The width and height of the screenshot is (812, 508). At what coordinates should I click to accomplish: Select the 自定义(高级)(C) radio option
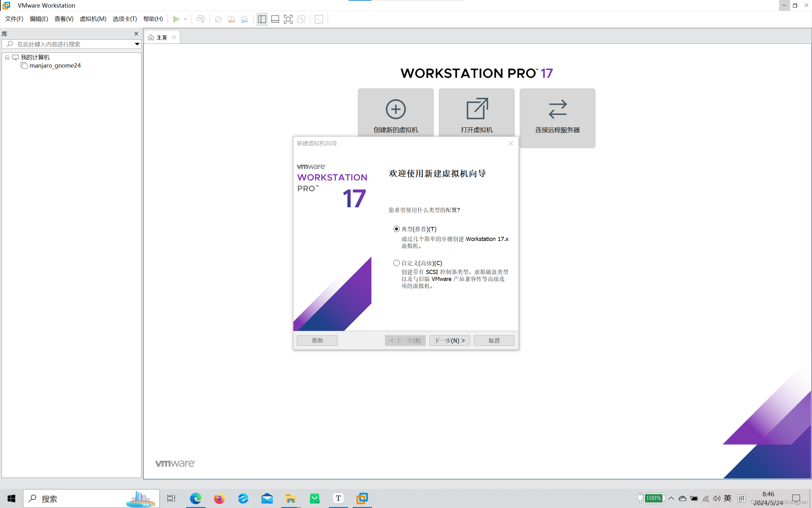pyautogui.click(x=396, y=263)
